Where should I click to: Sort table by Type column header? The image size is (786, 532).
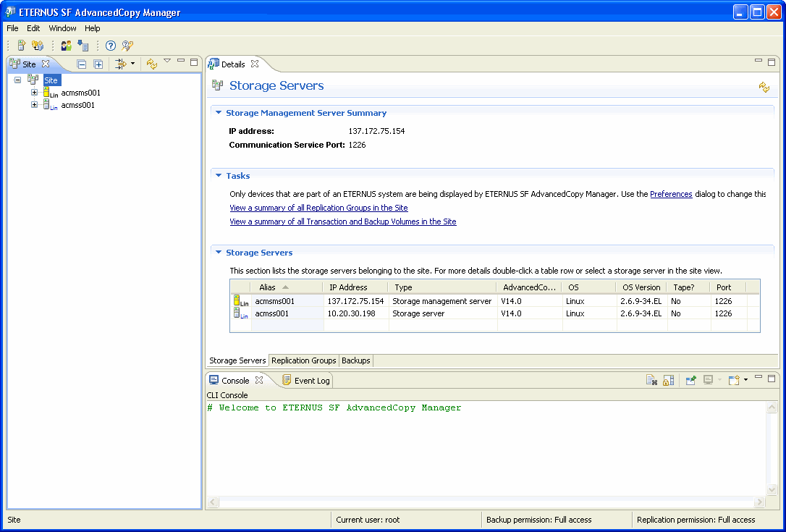442,287
